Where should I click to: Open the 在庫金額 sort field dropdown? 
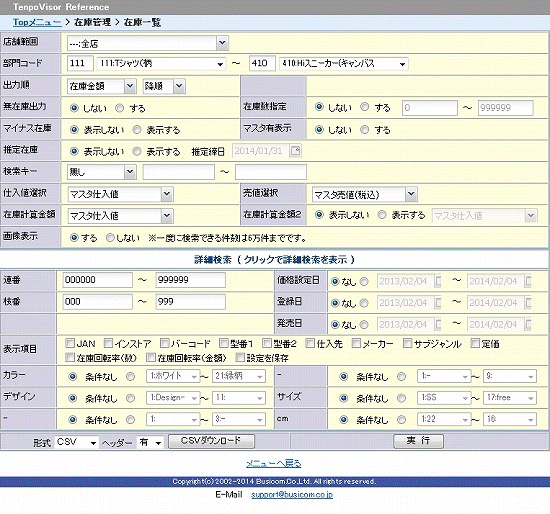(101, 86)
